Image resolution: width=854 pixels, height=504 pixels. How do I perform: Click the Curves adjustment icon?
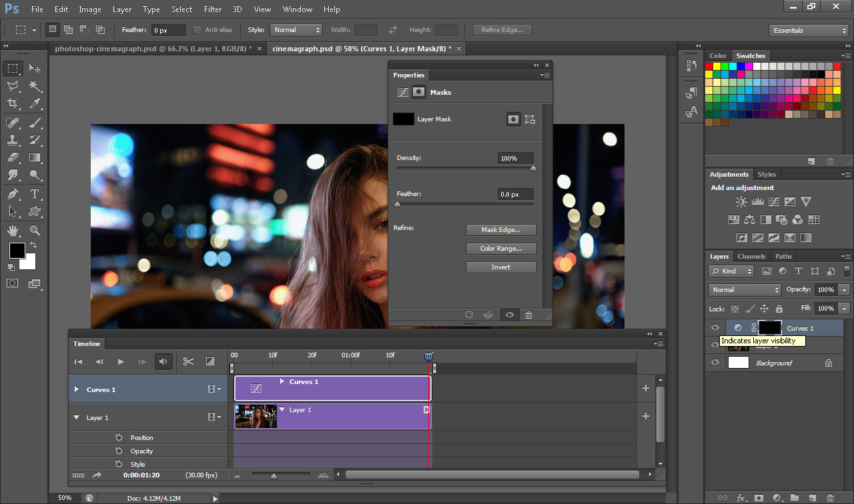coord(774,202)
